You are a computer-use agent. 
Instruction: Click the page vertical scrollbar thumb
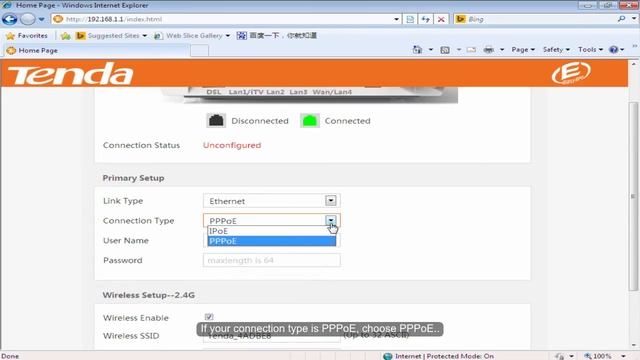[x=633, y=196]
